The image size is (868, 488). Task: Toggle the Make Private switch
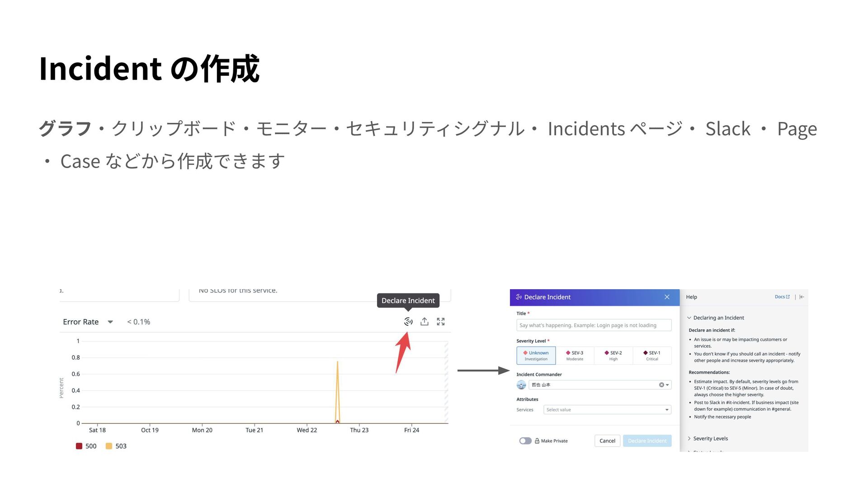[x=525, y=441]
